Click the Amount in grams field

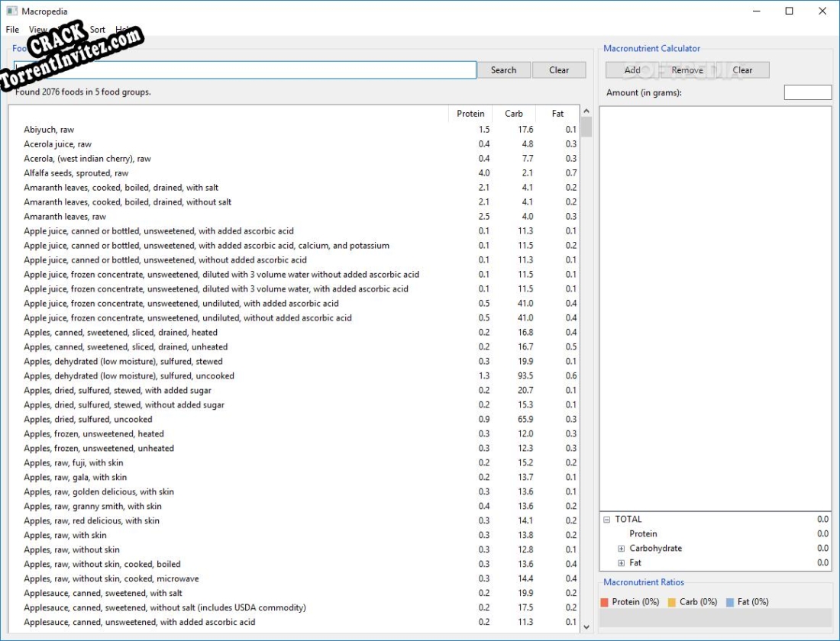point(807,92)
